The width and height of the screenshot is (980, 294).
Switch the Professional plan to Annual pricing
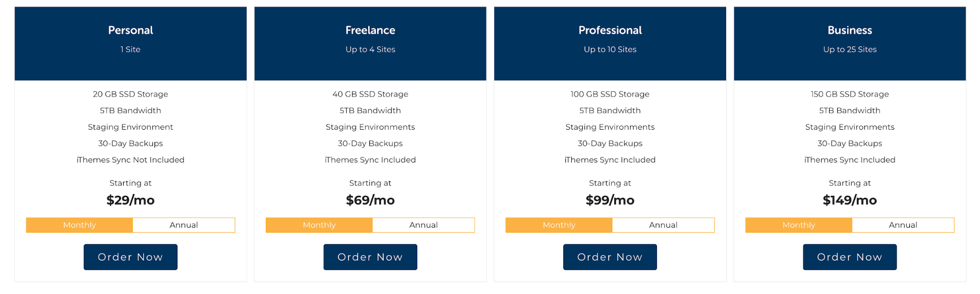[663, 225]
